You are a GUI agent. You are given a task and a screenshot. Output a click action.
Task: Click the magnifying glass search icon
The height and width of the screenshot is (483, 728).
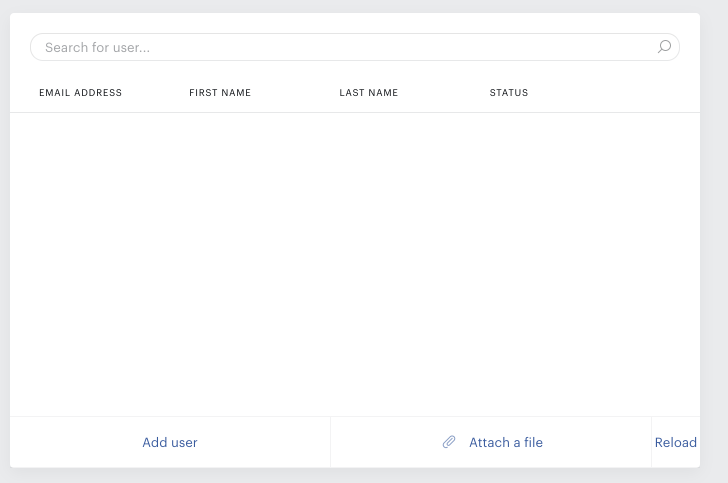pos(664,46)
